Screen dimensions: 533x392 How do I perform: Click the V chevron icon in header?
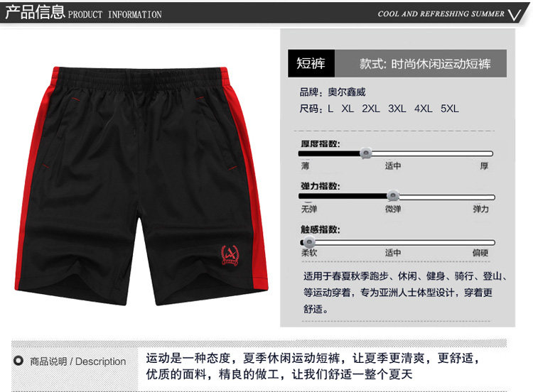tap(514, 15)
